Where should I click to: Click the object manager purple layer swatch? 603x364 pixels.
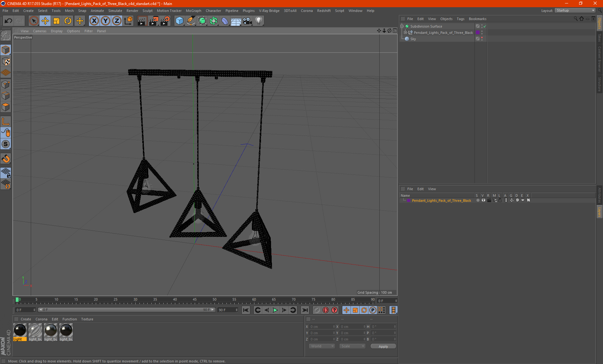(x=478, y=33)
